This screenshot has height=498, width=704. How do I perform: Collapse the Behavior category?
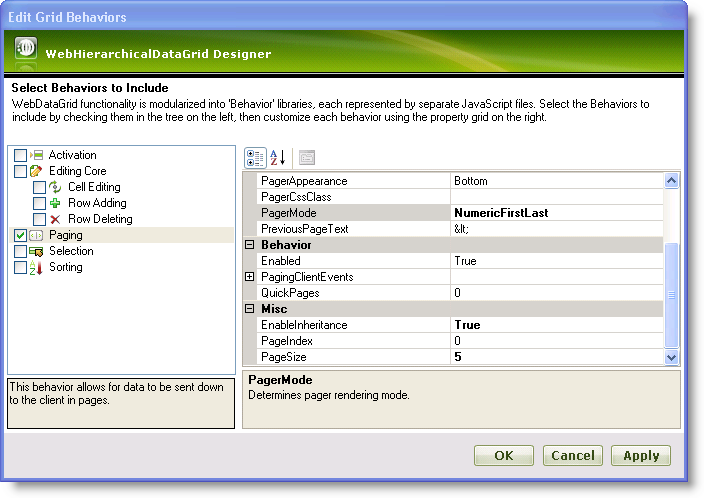250,245
